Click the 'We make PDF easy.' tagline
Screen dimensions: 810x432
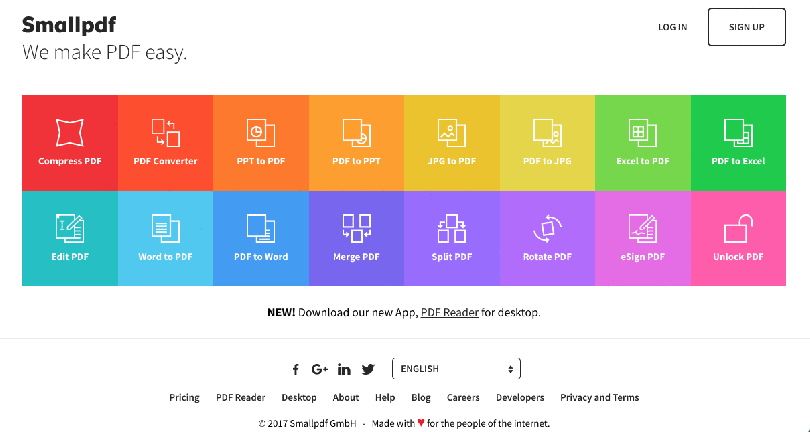coord(104,53)
